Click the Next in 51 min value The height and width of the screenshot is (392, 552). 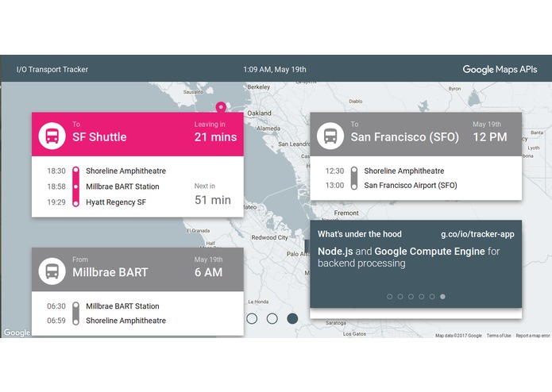click(213, 200)
